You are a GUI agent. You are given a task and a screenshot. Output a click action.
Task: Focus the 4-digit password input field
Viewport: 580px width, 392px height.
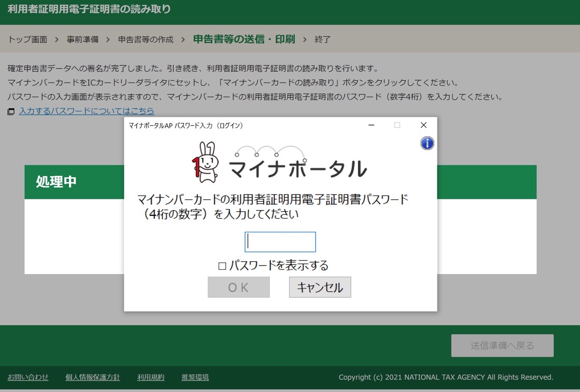tap(280, 242)
